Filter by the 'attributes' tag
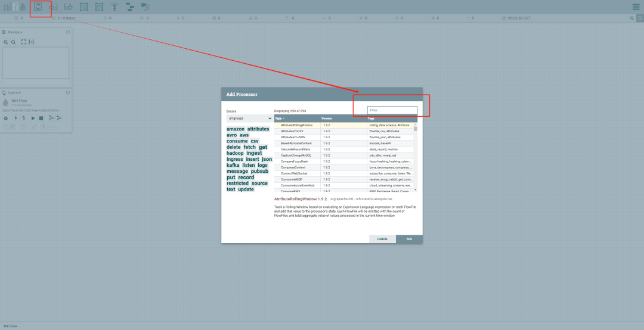Screen dimensions: 644x330 (258, 129)
